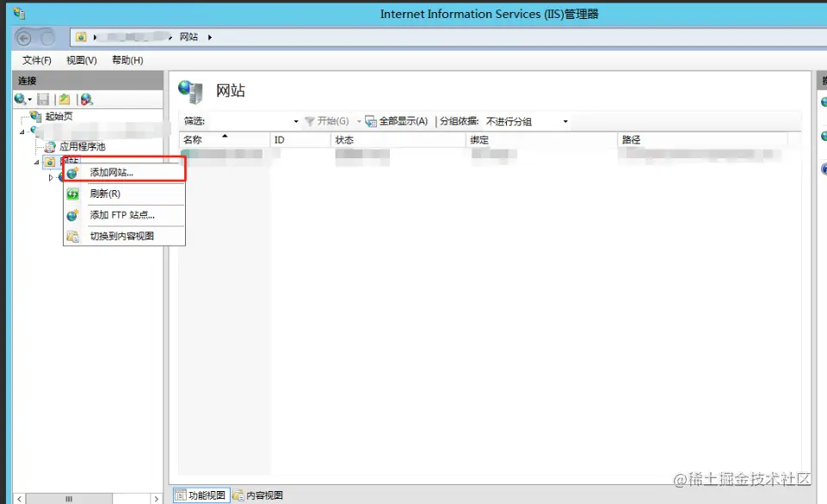The height and width of the screenshot is (504, 827).
Task: Choose 刷新(R) from context menu
Action: [x=125, y=194]
